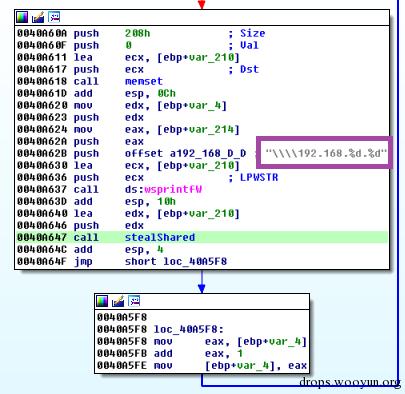Click the '; Size' comment

point(247,33)
